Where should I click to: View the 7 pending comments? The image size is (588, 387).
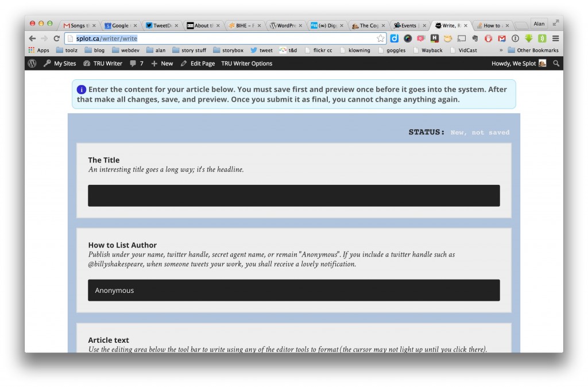[x=137, y=63]
